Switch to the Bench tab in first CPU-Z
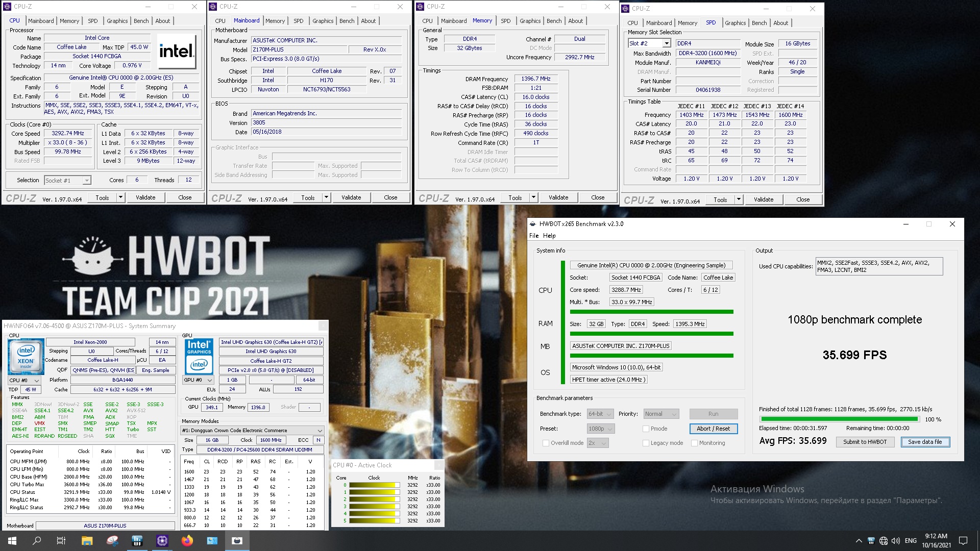 click(141, 21)
